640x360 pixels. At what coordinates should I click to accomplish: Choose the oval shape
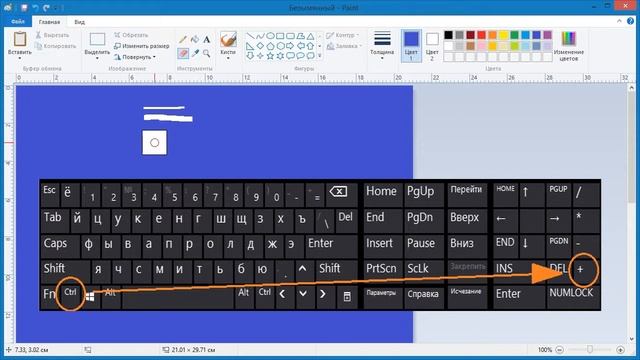(270, 36)
